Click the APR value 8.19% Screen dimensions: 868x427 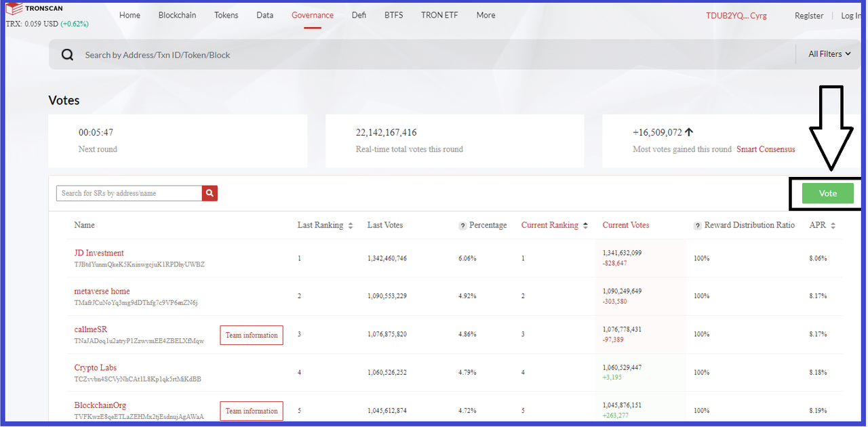click(x=818, y=411)
